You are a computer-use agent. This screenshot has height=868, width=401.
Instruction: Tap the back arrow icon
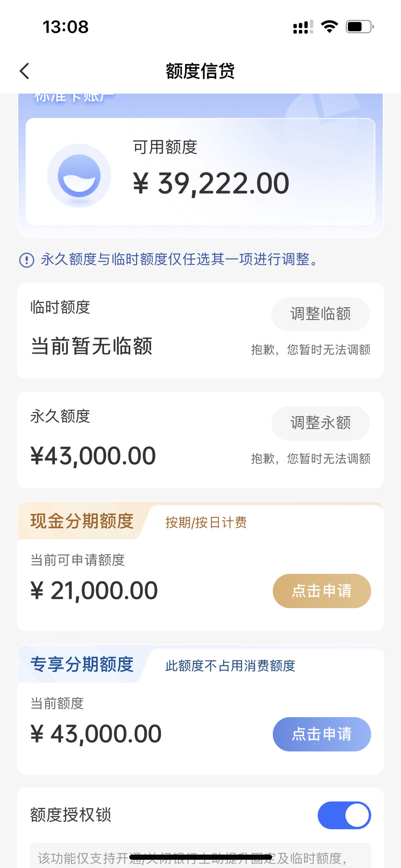coord(24,71)
